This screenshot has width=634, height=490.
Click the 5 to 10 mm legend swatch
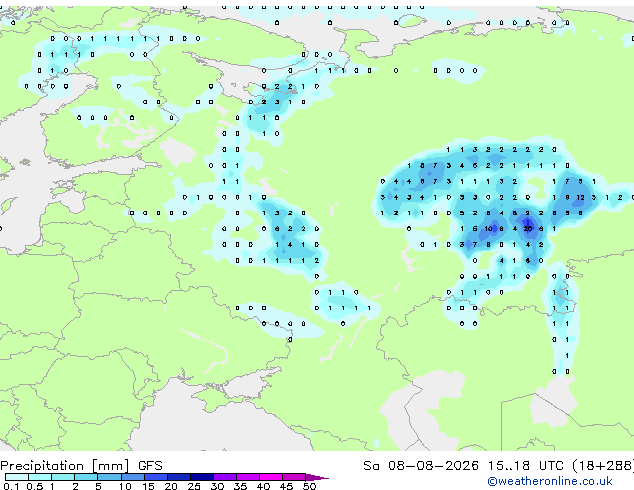[109, 477]
